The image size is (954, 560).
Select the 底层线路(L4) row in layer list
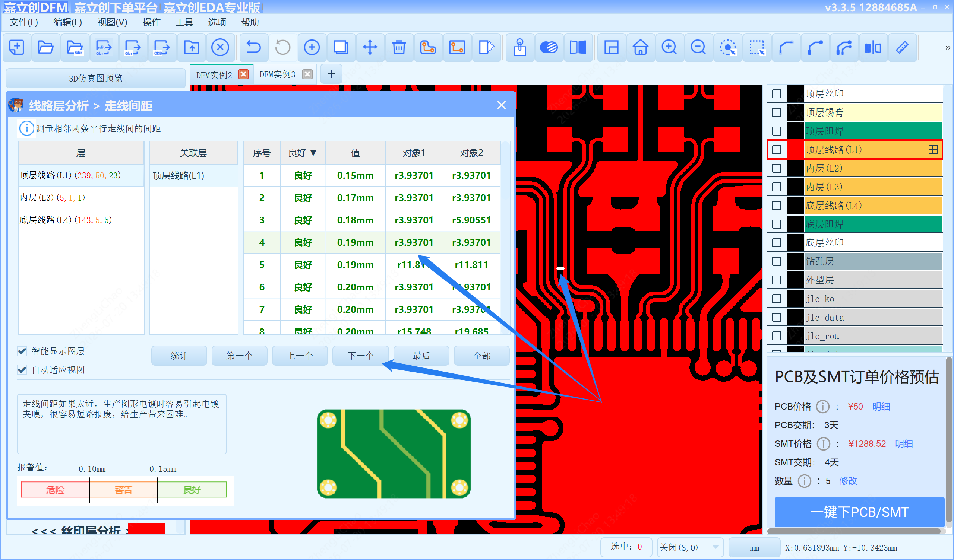[80, 220]
